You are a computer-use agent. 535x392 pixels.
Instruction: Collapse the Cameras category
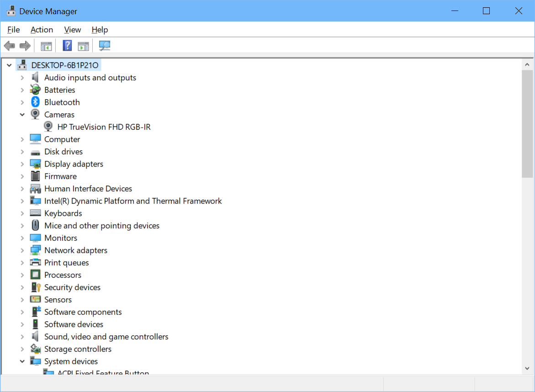tap(22, 114)
